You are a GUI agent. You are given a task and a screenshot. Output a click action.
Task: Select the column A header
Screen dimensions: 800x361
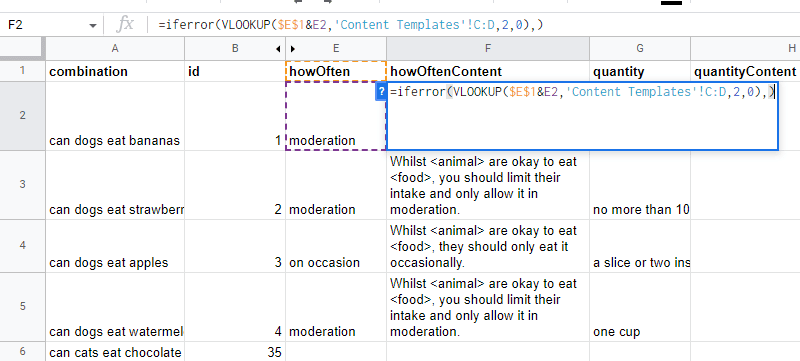pyautogui.click(x=115, y=48)
